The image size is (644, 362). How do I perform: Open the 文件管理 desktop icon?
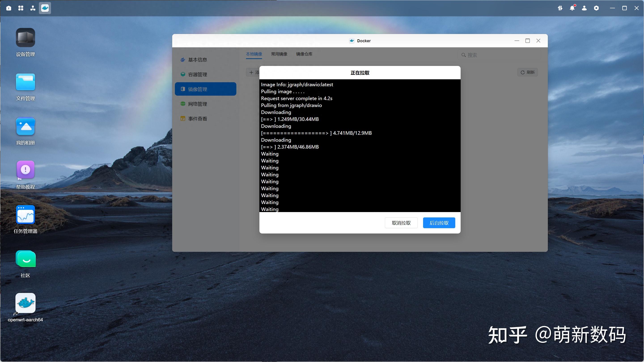(x=25, y=82)
